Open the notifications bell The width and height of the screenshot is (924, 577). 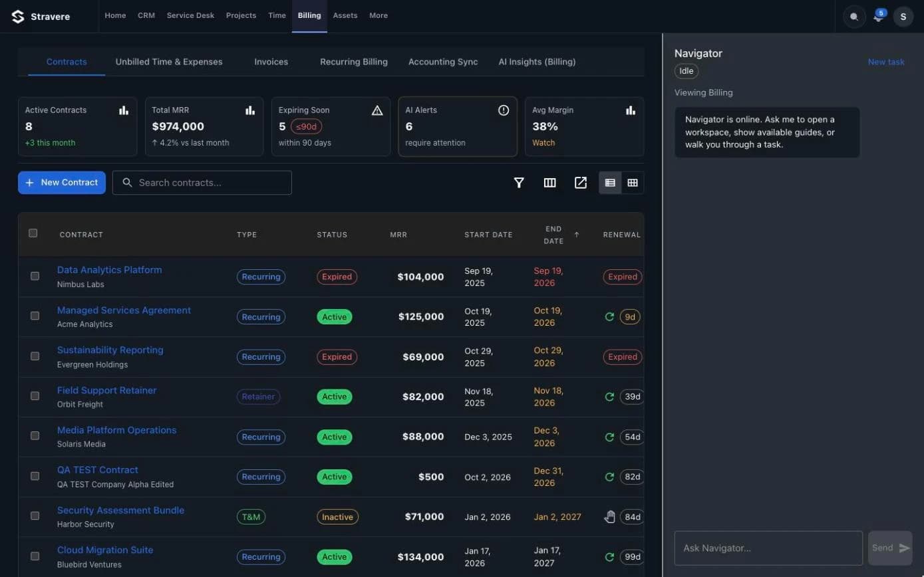[878, 17]
